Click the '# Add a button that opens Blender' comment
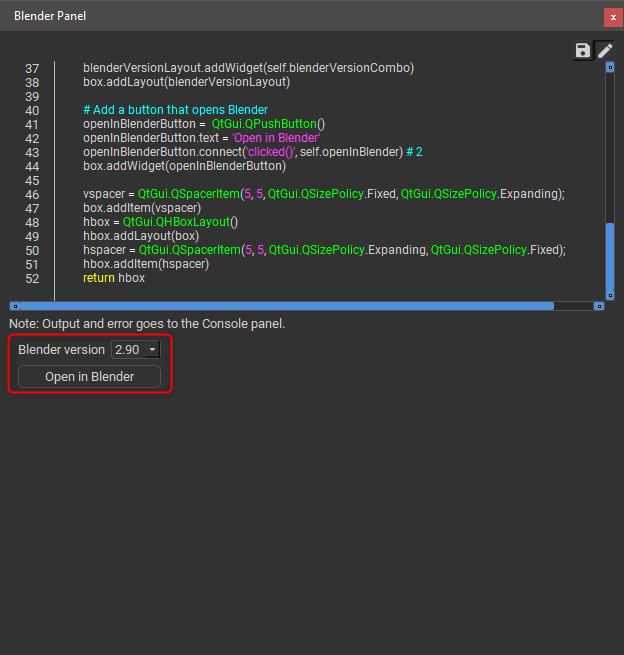624x655 pixels. click(x=174, y=110)
